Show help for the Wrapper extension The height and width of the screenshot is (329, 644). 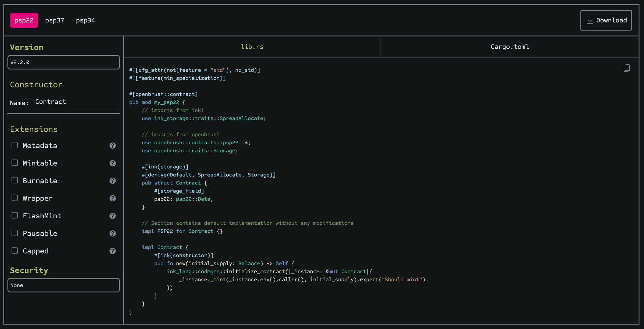pyautogui.click(x=112, y=198)
